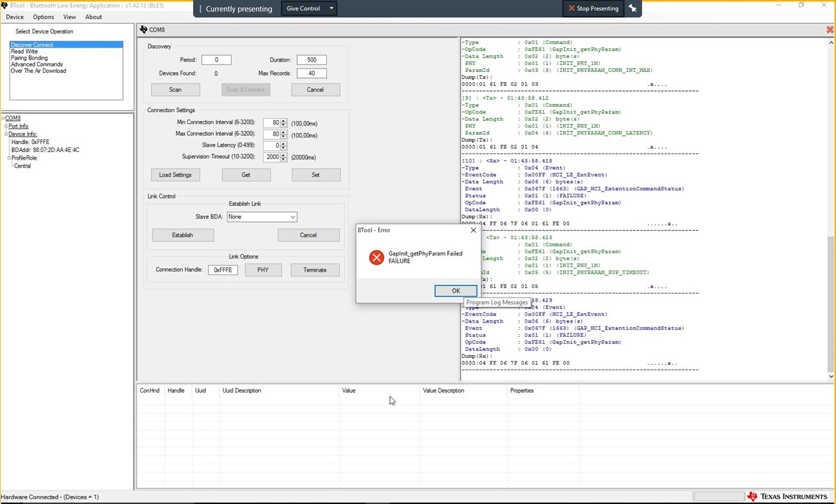Viewport: 836px width, 504px height.
Task: Click the Get button
Action: pos(246,175)
